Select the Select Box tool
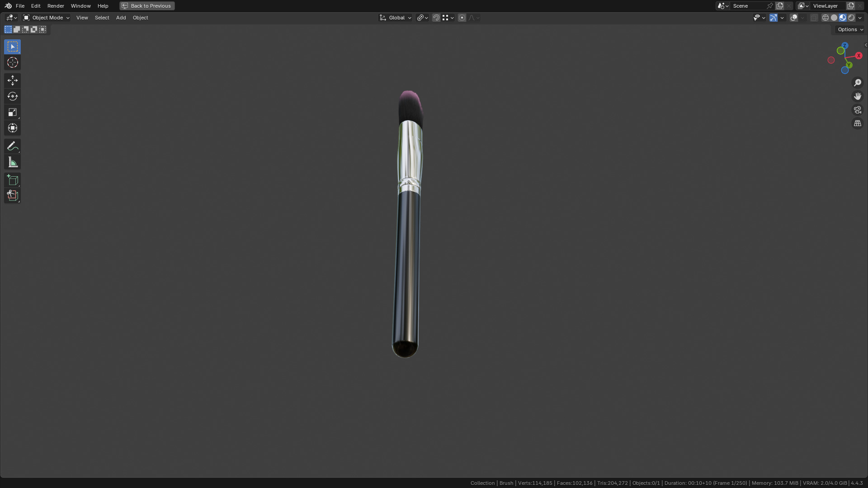868x488 pixels. pyautogui.click(x=12, y=47)
